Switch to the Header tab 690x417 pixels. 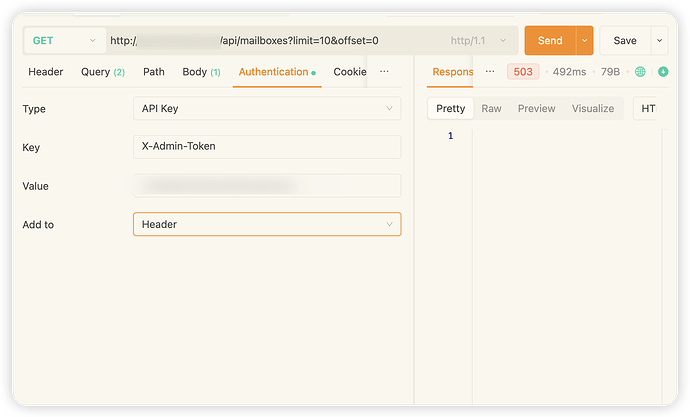46,72
